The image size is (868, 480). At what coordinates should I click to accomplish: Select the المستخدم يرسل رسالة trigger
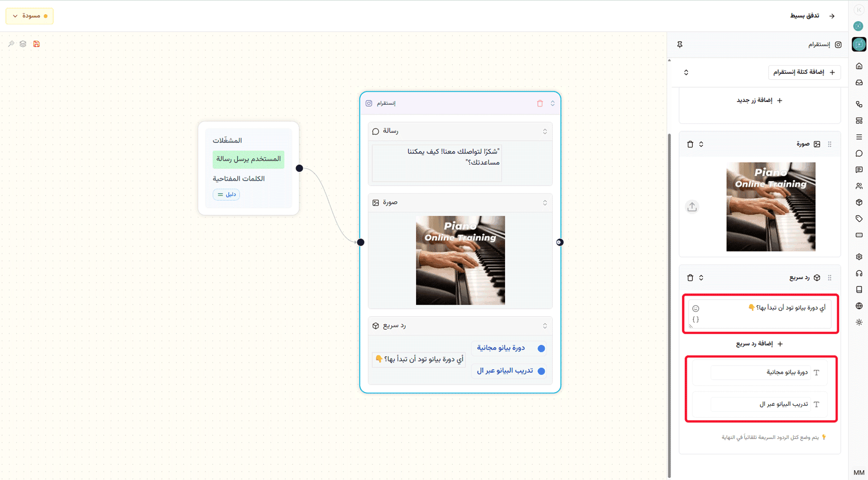(248, 159)
